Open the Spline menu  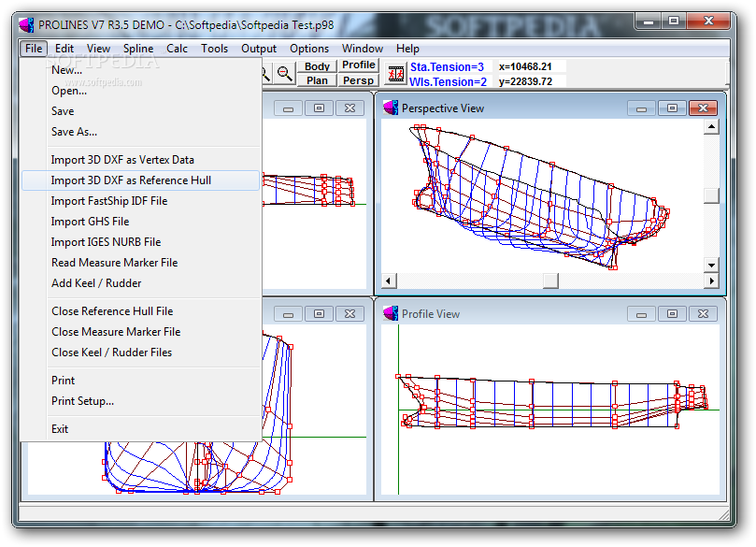[138, 49]
